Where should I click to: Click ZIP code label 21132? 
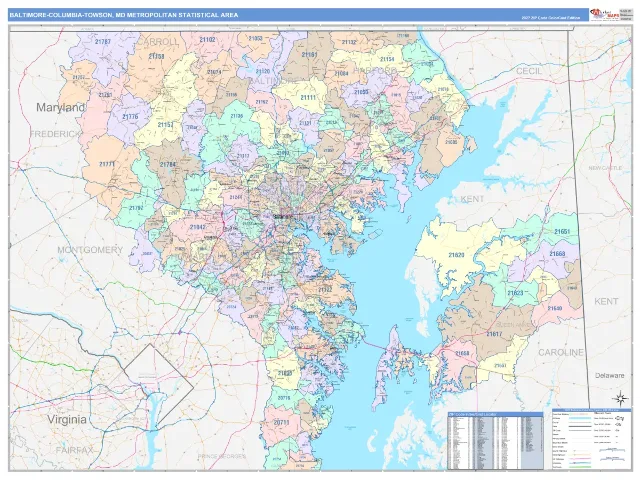click(x=349, y=42)
